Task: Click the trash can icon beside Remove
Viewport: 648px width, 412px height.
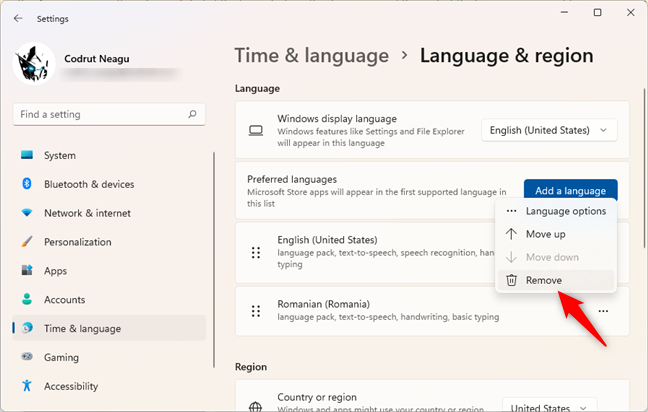Action: click(511, 280)
